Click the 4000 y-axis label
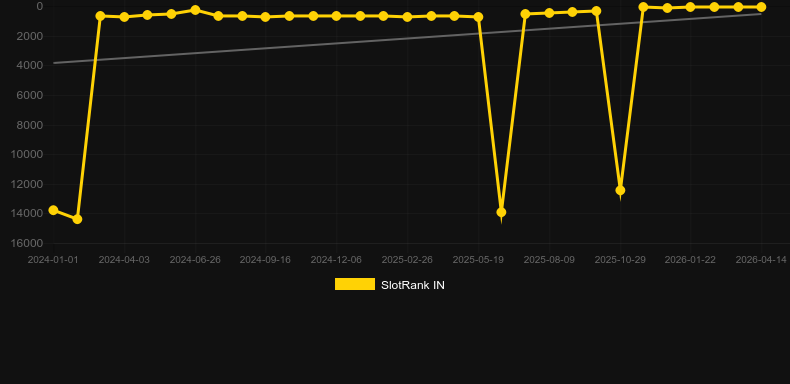 [30, 66]
